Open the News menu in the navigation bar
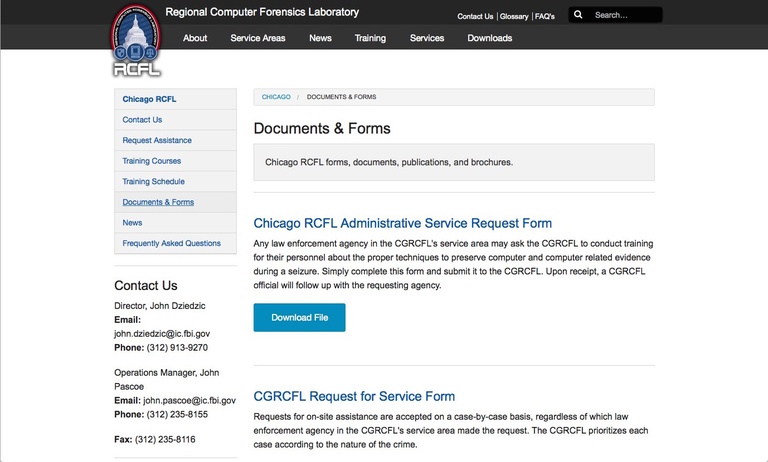768x462 pixels. pos(320,38)
